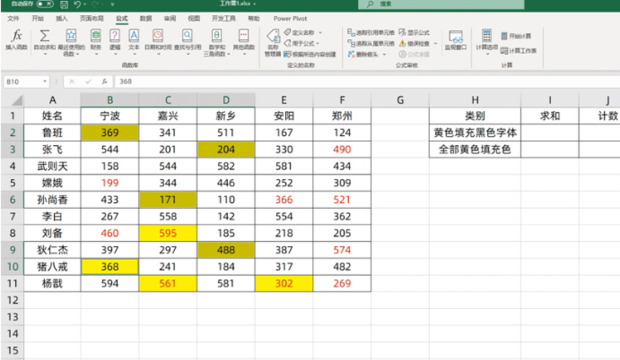The width and height of the screenshot is (620, 360).
Task: Open the 逻辑 (Logical) functions icon
Action: tap(115, 36)
